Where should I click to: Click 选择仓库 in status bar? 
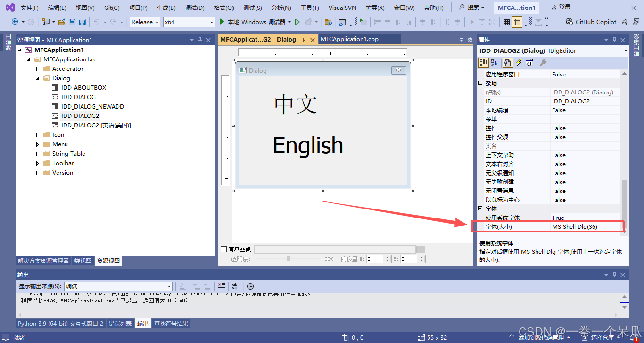[603, 337]
